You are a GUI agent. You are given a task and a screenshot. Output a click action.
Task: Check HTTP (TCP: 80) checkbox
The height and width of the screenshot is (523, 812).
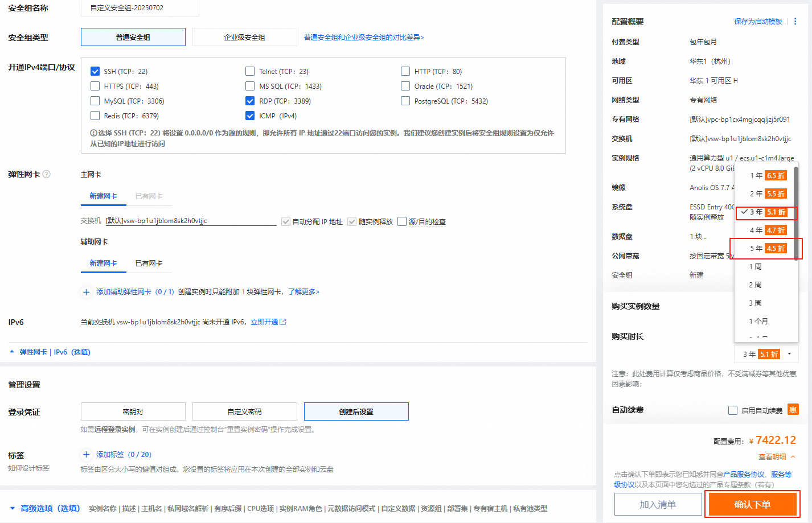(x=405, y=72)
